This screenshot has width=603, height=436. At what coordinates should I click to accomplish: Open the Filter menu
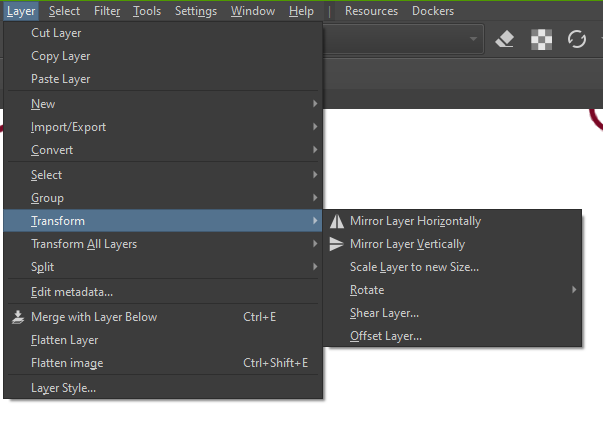click(x=107, y=11)
